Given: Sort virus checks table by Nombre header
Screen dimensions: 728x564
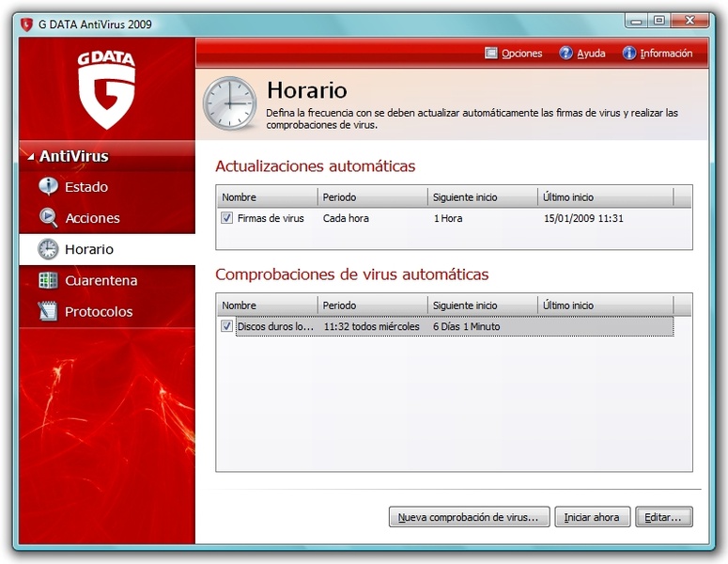Looking at the screenshot, I should point(268,305).
